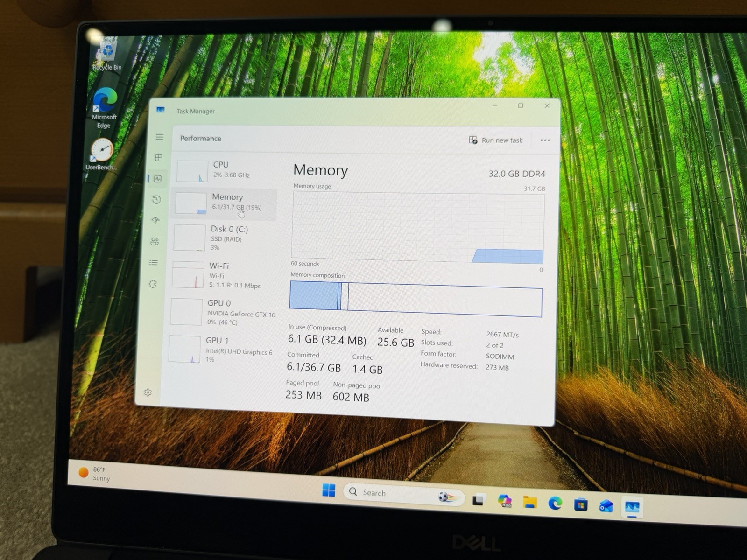The height and width of the screenshot is (560, 747).
Task: Open Microsoft Store from the taskbar
Action: click(581, 504)
